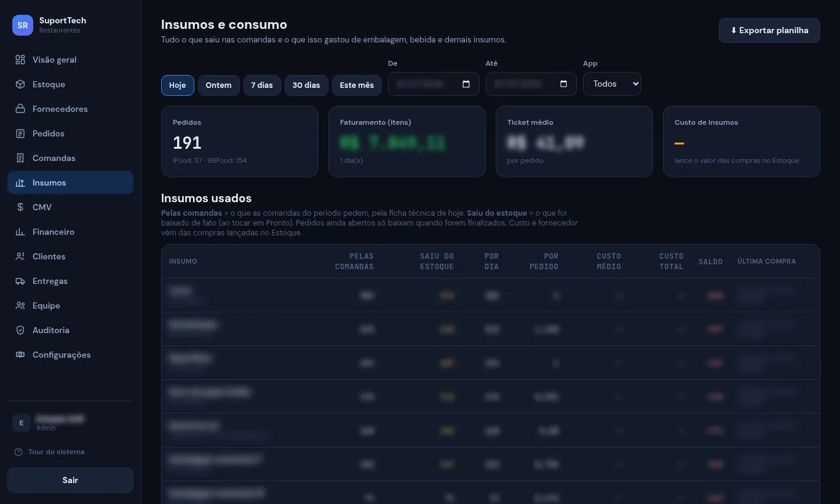Click the Financeiro chart icon
This screenshot has height=504, width=840.
click(20, 232)
